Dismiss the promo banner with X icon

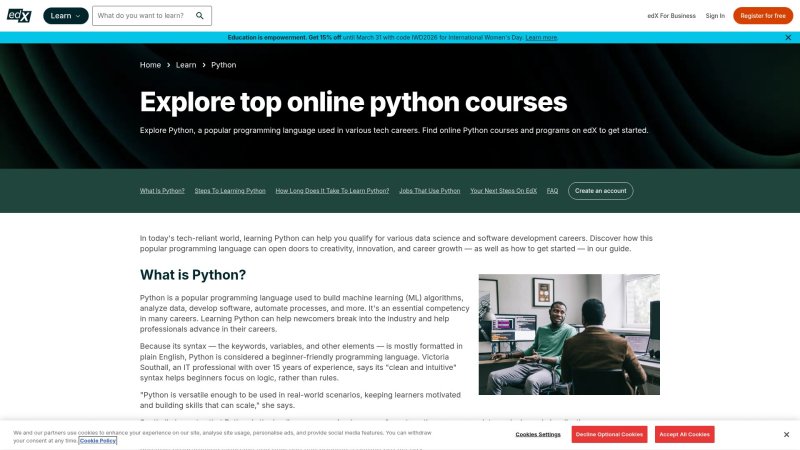pyautogui.click(x=788, y=38)
